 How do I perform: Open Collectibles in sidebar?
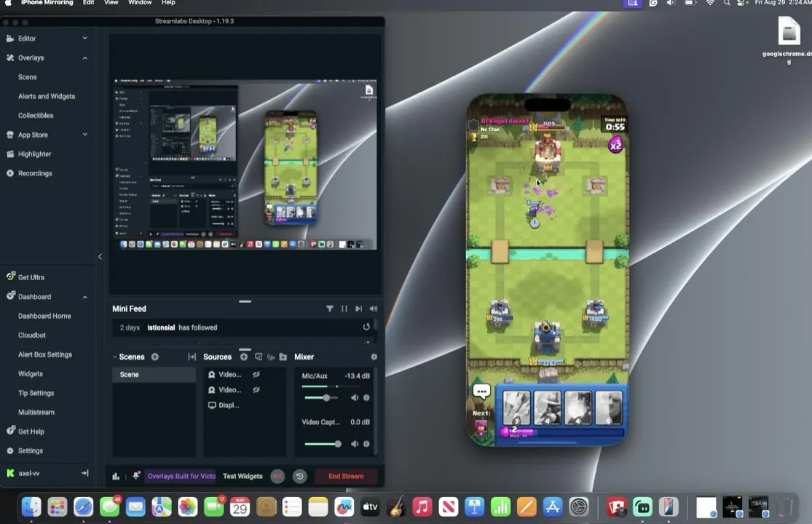pos(36,115)
